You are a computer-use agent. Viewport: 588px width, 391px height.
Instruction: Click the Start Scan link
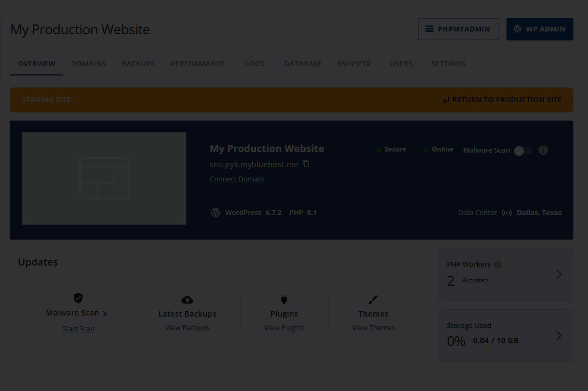click(78, 329)
